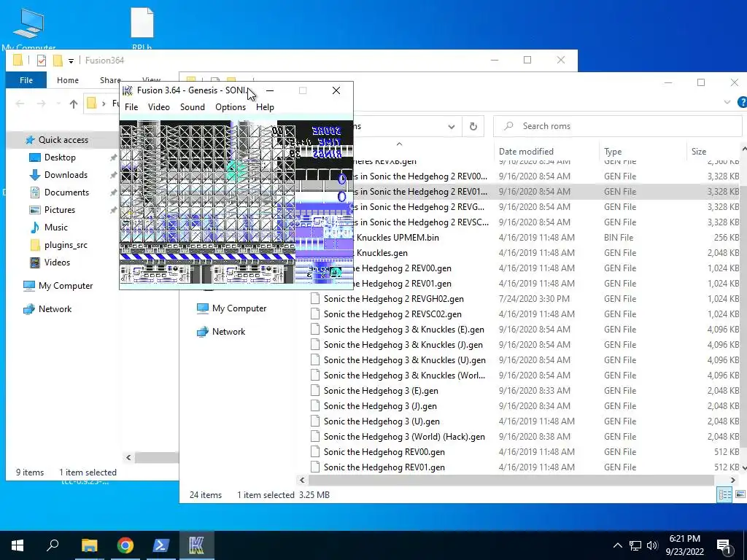Screen dimensions: 747x560
Task: Select My Computer in Fusion364 navigation pane
Action: click(65, 286)
